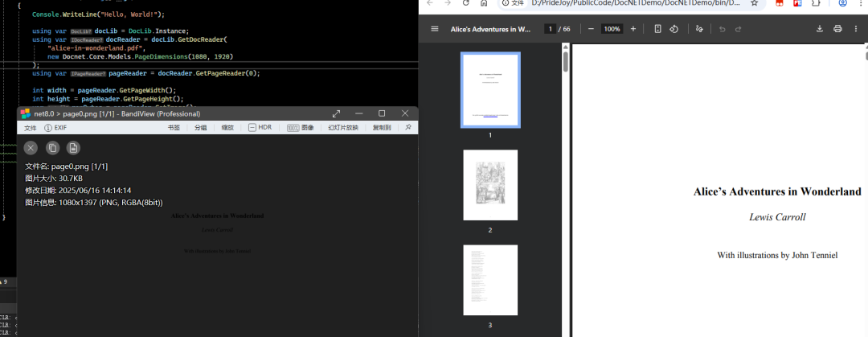Image resolution: width=868 pixels, height=337 pixels.
Task: Pin BandiView window on top
Action: coord(408,128)
